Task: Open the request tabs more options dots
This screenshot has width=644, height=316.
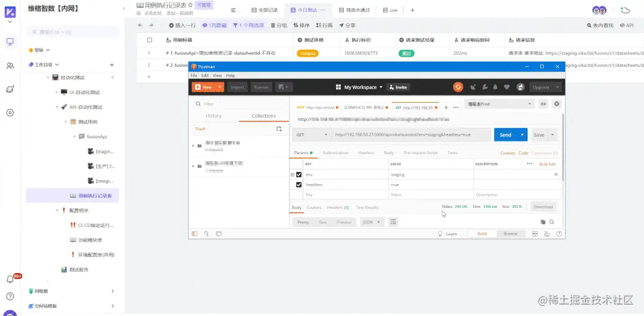Action: [x=455, y=108]
